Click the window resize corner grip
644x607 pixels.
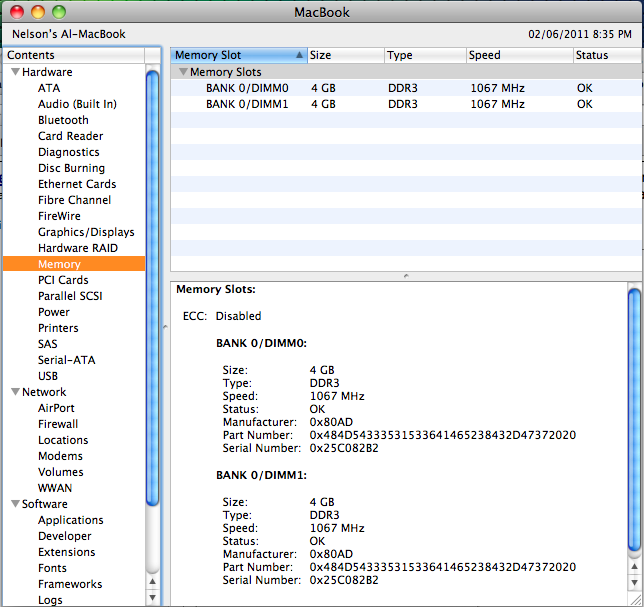click(x=635, y=600)
